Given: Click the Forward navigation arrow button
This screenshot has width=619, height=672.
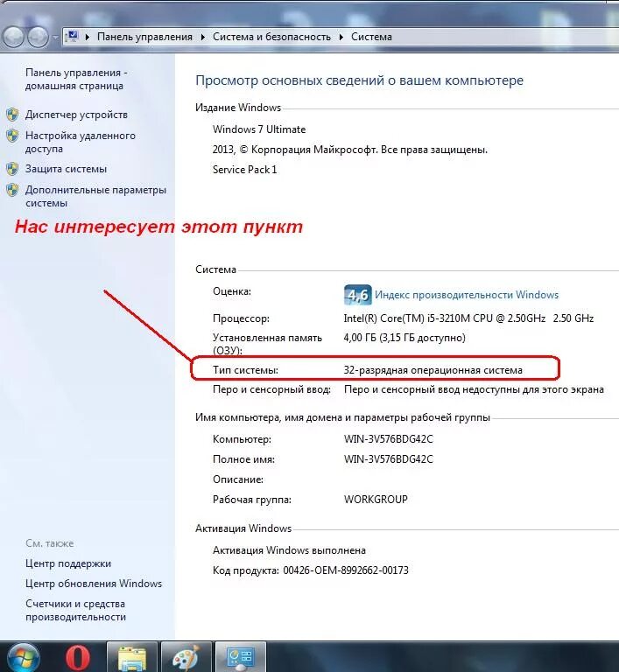Looking at the screenshot, I should [39, 37].
